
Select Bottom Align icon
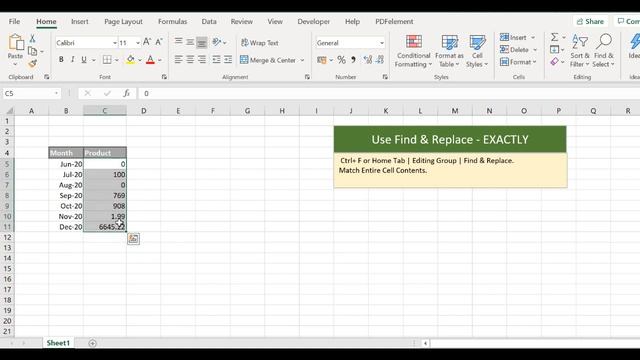[202, 42]
